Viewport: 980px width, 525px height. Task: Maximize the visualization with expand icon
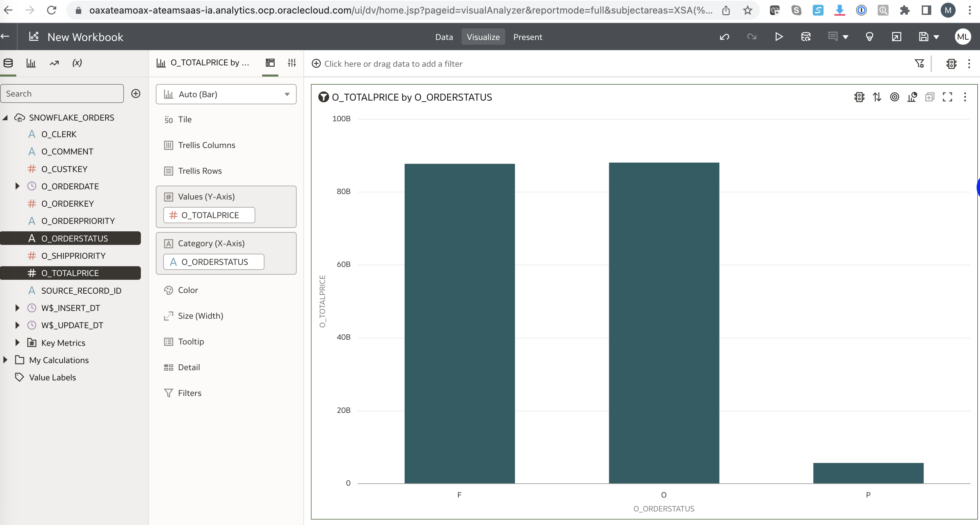pyautogui.click(x=947, y=97)
